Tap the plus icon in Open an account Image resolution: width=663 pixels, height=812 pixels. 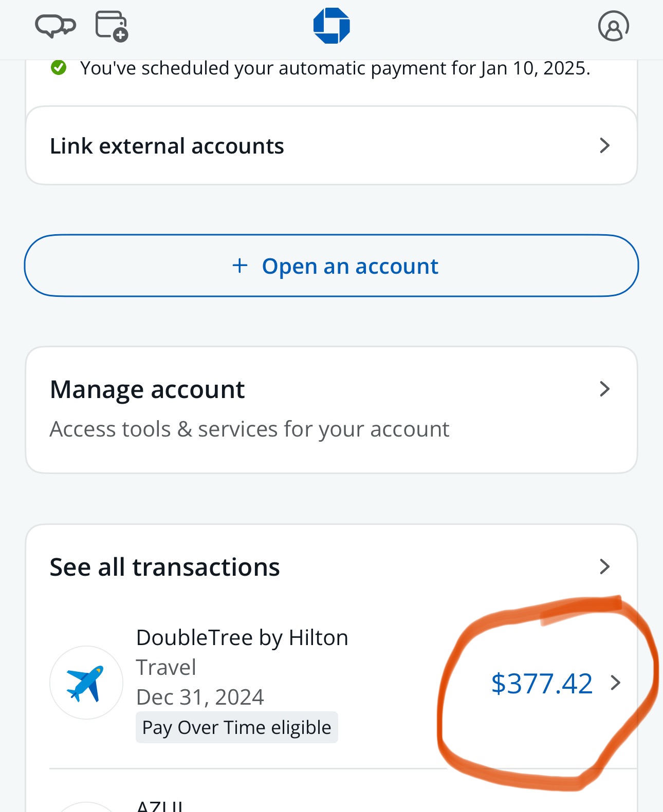[x=240, y=266]
